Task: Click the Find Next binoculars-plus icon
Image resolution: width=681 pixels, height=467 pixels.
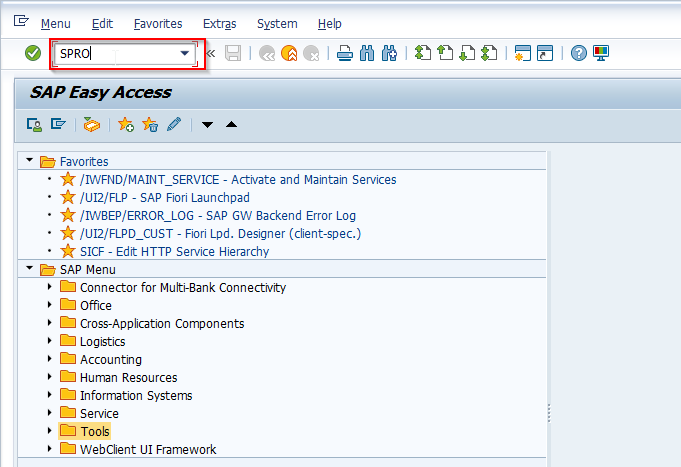Action: pos(389,53)
